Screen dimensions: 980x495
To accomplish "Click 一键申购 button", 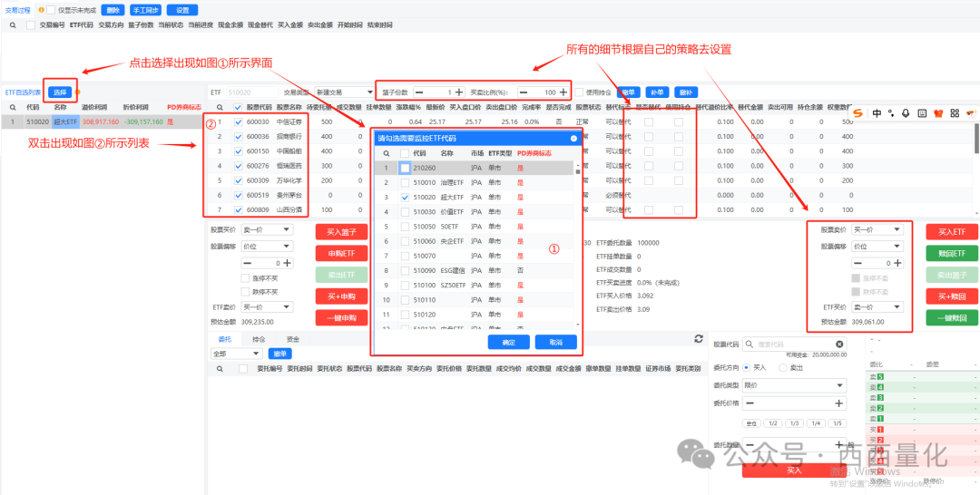I will 341,317.
